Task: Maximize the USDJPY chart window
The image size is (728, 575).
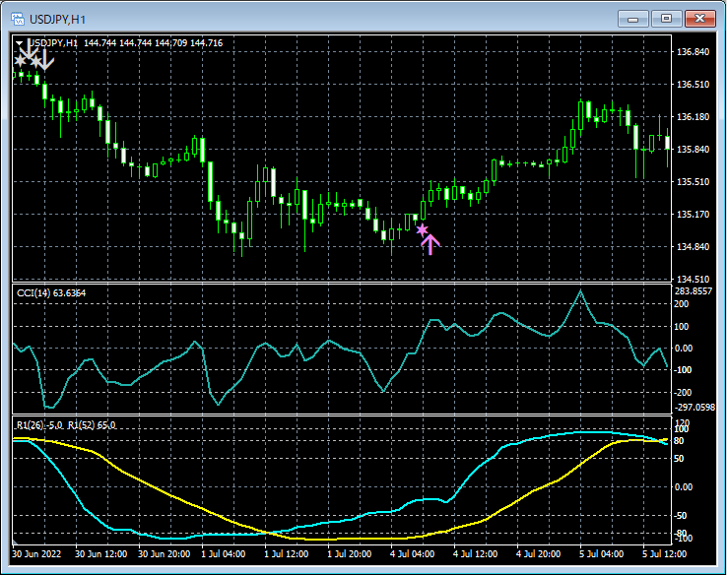Action: pos(667,18)
